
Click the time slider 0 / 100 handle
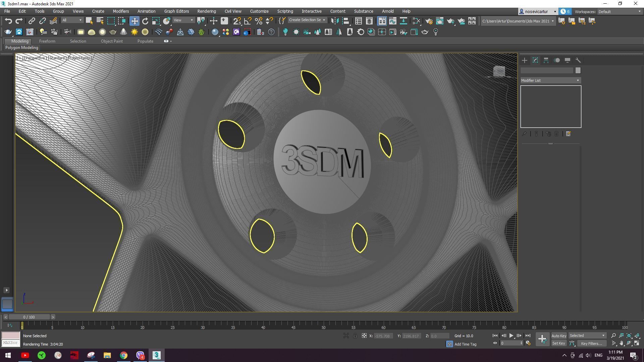tap(29, 317)
